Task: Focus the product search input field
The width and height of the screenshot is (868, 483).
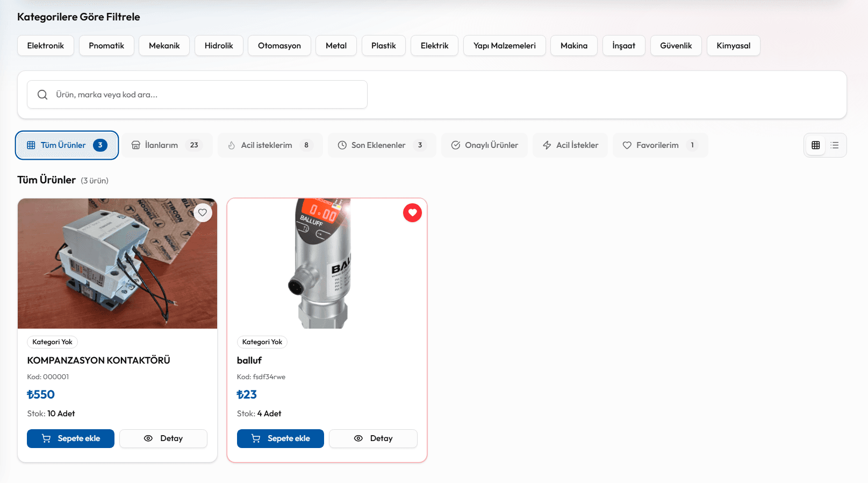Action: pos(197,95)
